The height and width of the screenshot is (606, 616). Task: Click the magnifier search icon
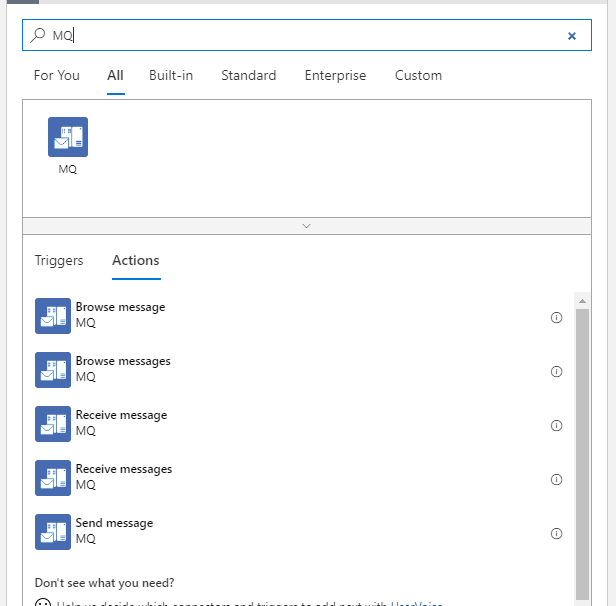coord(38,35)
